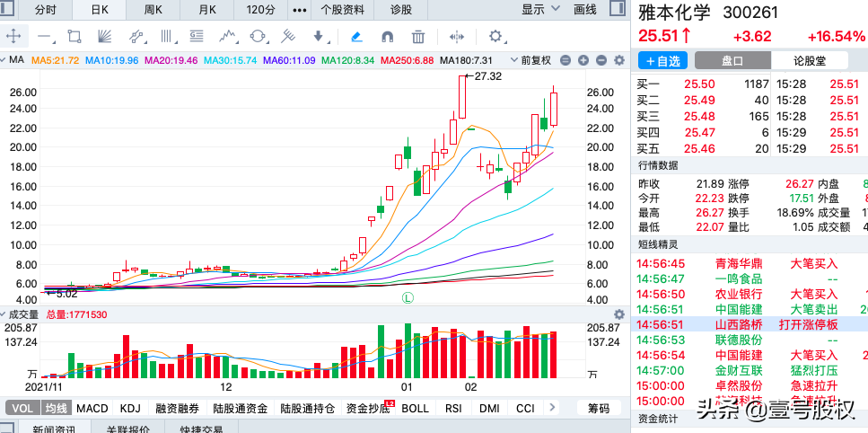Click the minus icon next to MA gear
Screen dimensions: 868x433
click(x=601, y=60)
